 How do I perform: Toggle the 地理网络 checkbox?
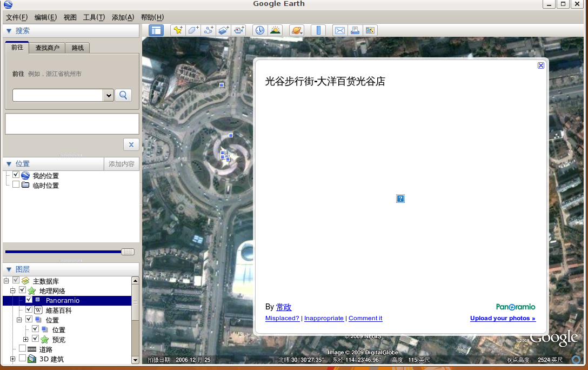tap(23, 290)
